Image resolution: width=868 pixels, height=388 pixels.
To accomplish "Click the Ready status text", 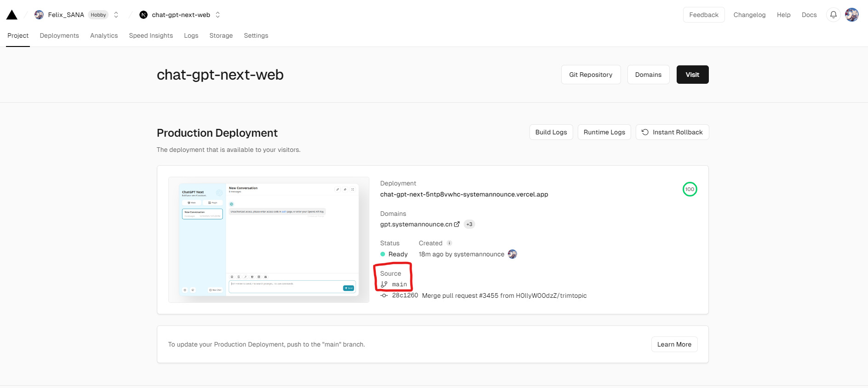I will (398, 254).
